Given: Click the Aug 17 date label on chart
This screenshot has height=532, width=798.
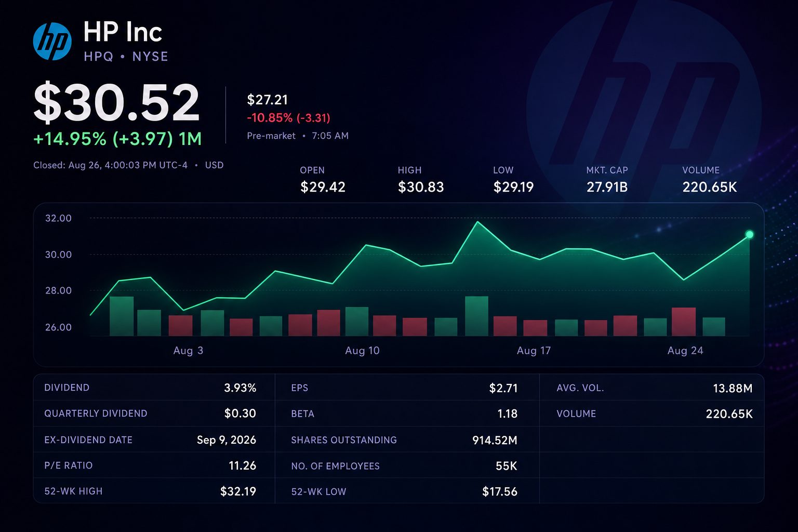Looking at the screenshot, I should point(534,351).
